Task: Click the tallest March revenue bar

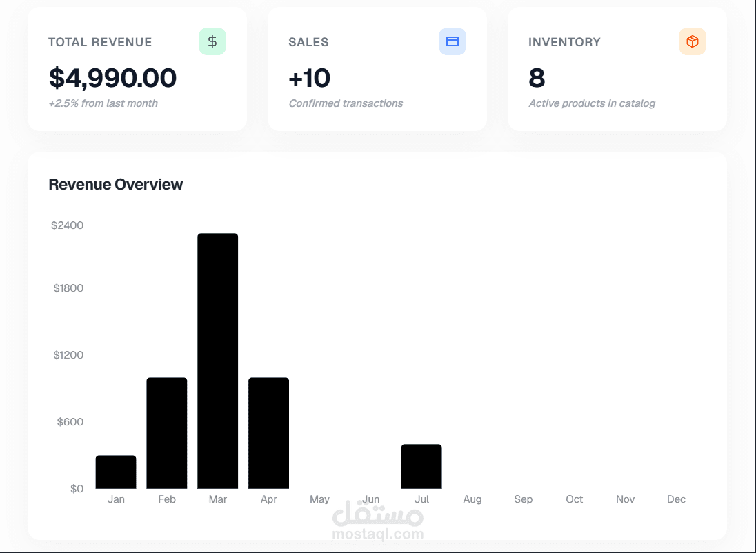Action: (x=217, y=361)
